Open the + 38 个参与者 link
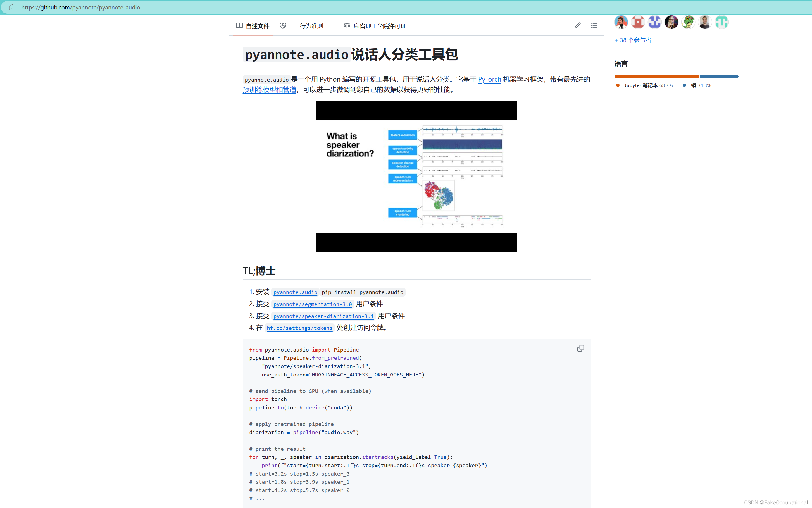The height and width of the screenshot is (508, 812). pyautogui.click(x=633, y=40)
